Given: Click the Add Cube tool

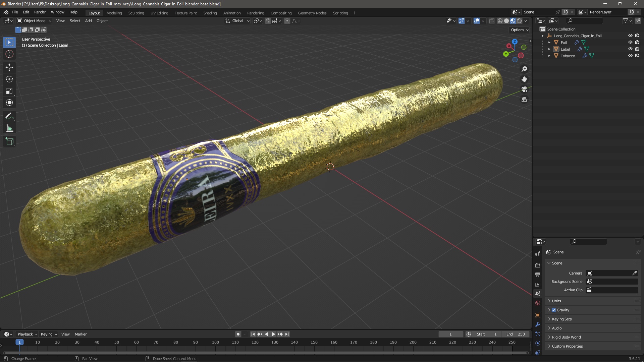Looking at the screenshot, I should (x=9, y=141).
